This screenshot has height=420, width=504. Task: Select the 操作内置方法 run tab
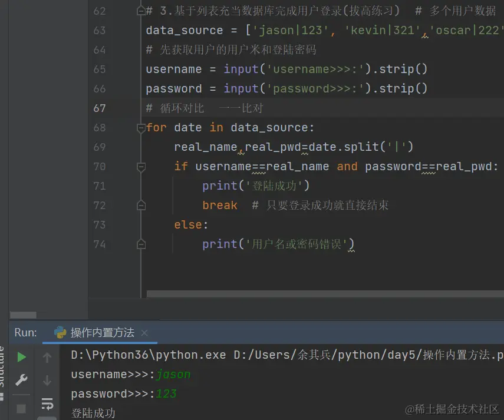point(100,333)
